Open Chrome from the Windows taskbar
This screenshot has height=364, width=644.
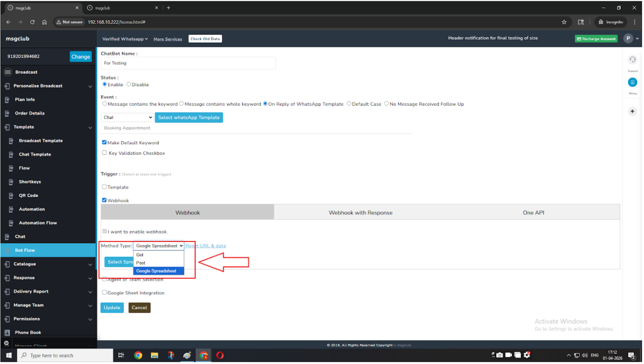coord(138,356)
